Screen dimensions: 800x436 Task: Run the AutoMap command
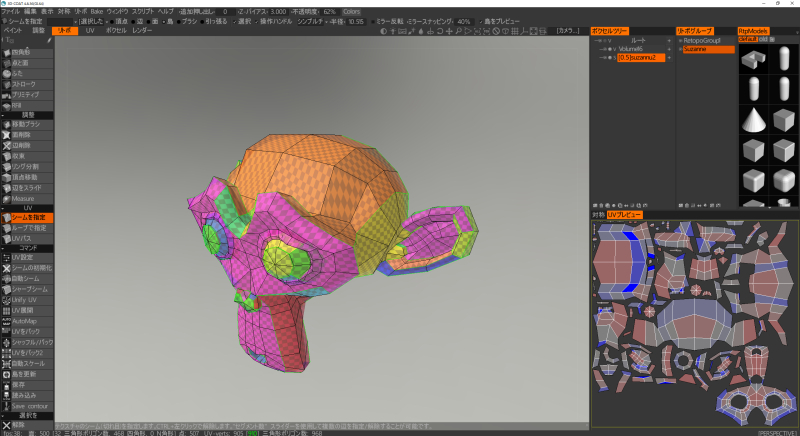pyautogui.click(x=26, y=320)
